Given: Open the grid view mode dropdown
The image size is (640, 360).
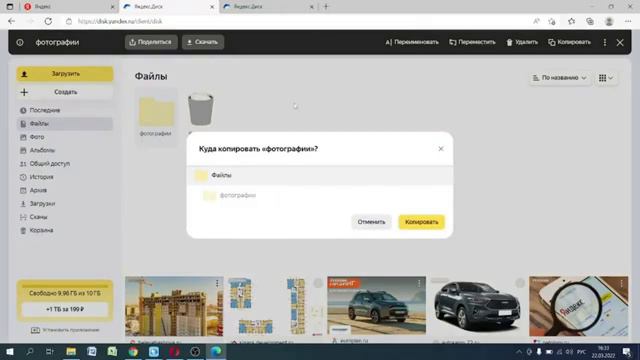Looking at the screenshot, I should (606, 78).
